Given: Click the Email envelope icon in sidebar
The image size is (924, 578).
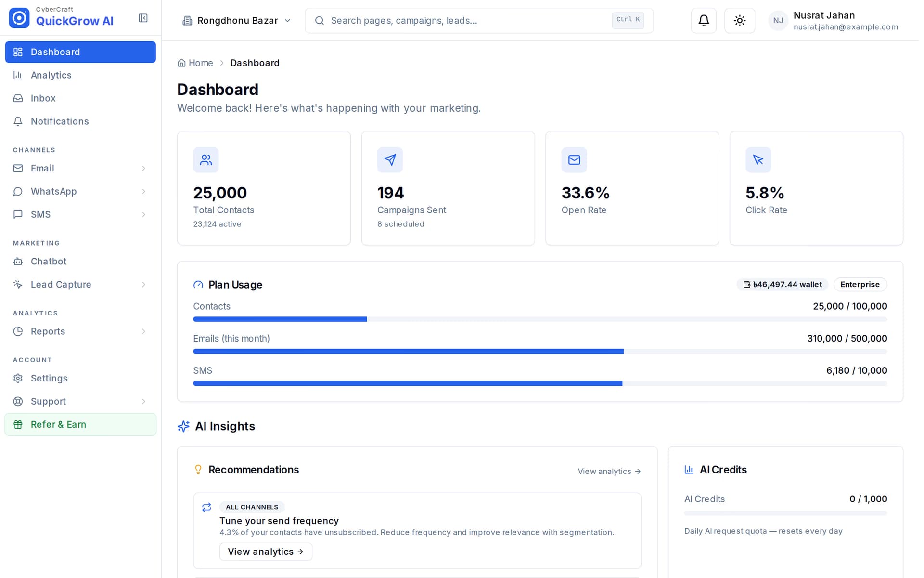Looking at the screenshot, I should pyautogui.click(x=18, y=169).
